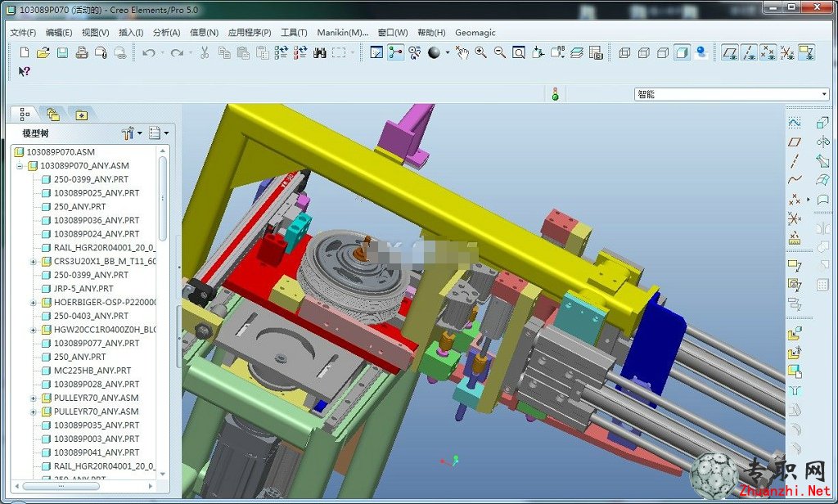Toggle shaded display mode
The image size is (838, 504).
click(x=682, y=52)
